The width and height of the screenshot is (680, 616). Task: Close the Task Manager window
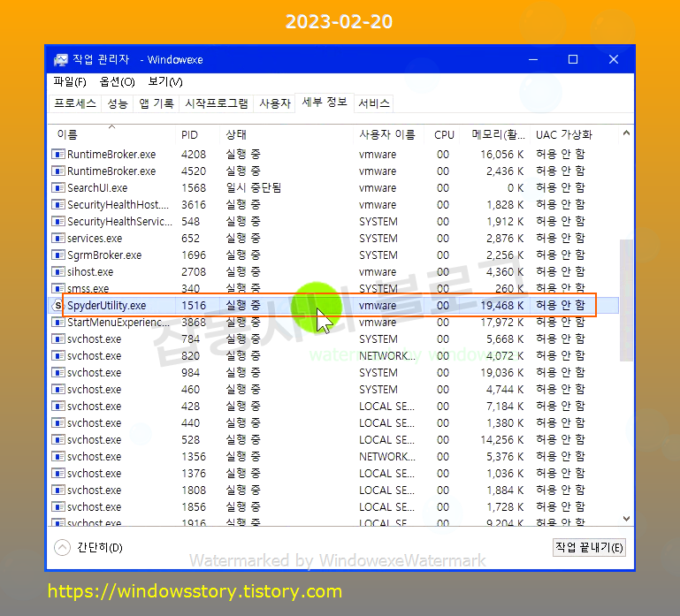(613, 59)
